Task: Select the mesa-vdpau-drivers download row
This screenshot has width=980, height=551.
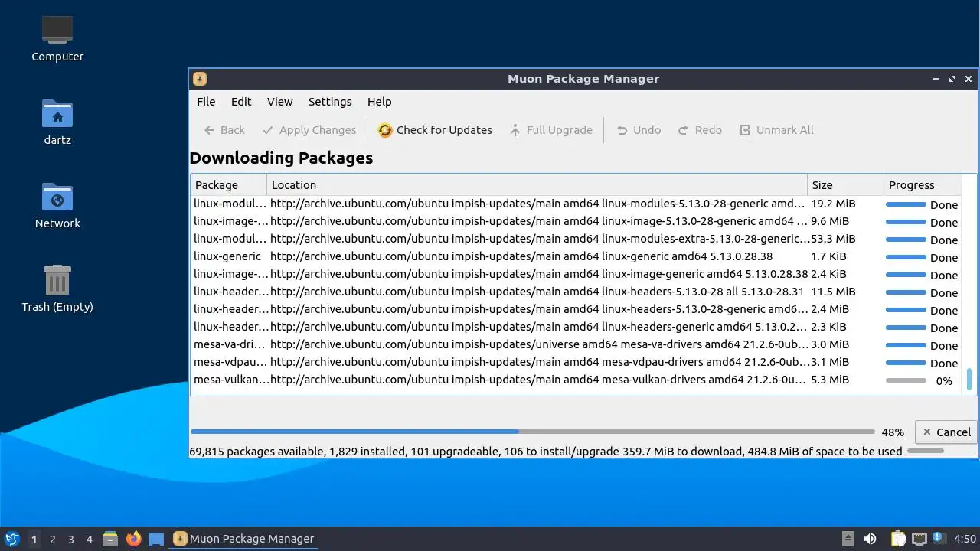Action: (x=576, y=362)
